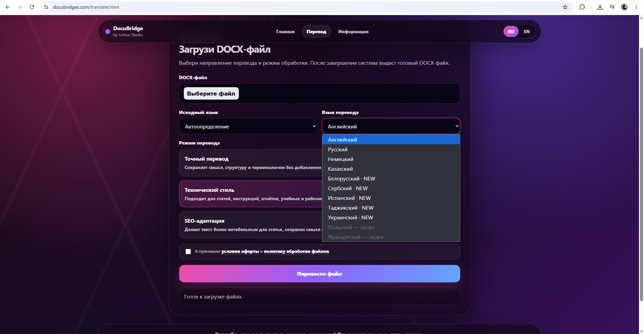Click the browser back arrow
Image resolution: width=644 pixels, height=334 pixels.
[8, 7]
